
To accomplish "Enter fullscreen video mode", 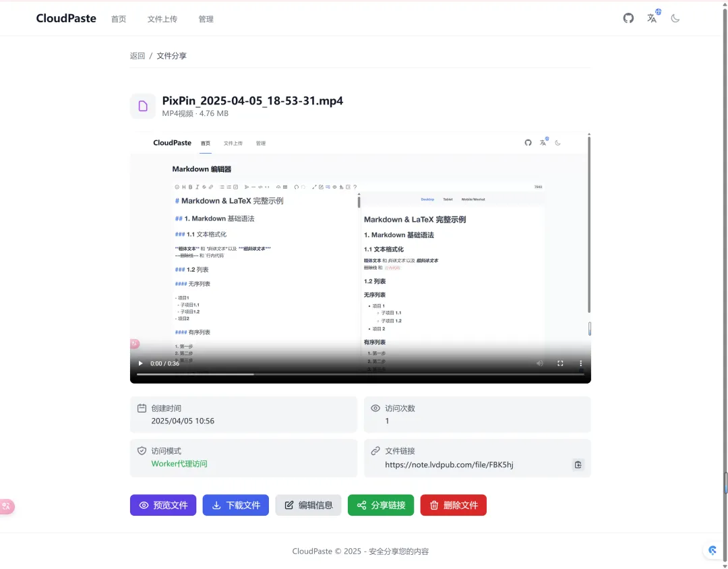I will 560,363.
